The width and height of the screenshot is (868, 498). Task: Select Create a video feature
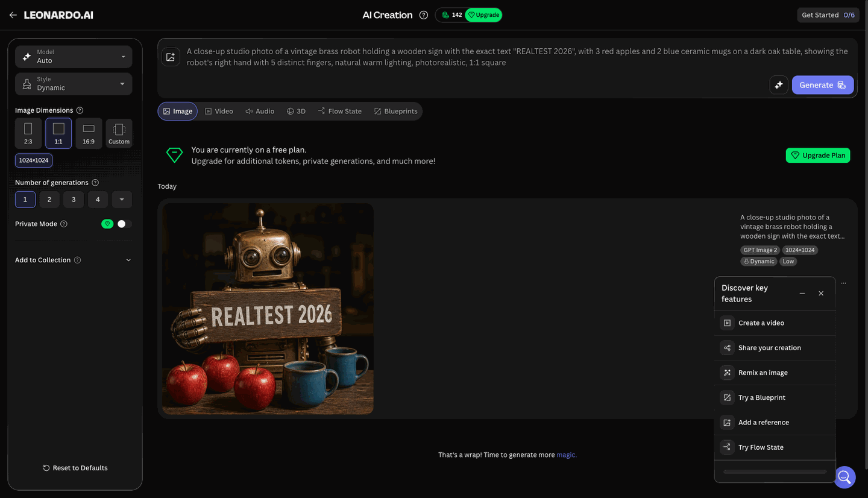point(775,323)
